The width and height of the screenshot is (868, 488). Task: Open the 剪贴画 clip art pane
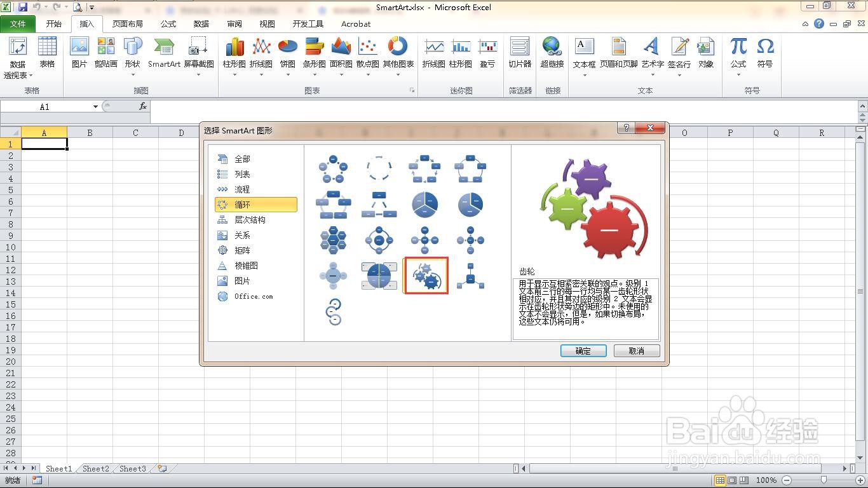(106, 53)
